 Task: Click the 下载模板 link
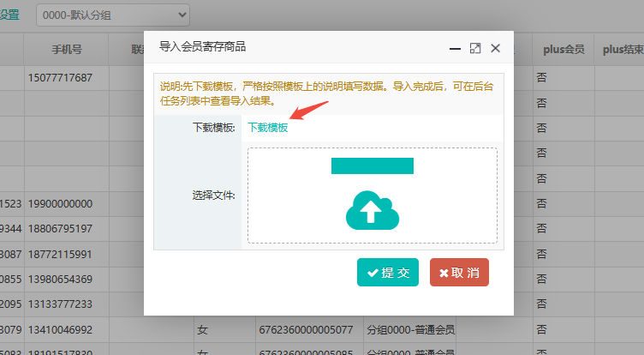tap(268, 128)
